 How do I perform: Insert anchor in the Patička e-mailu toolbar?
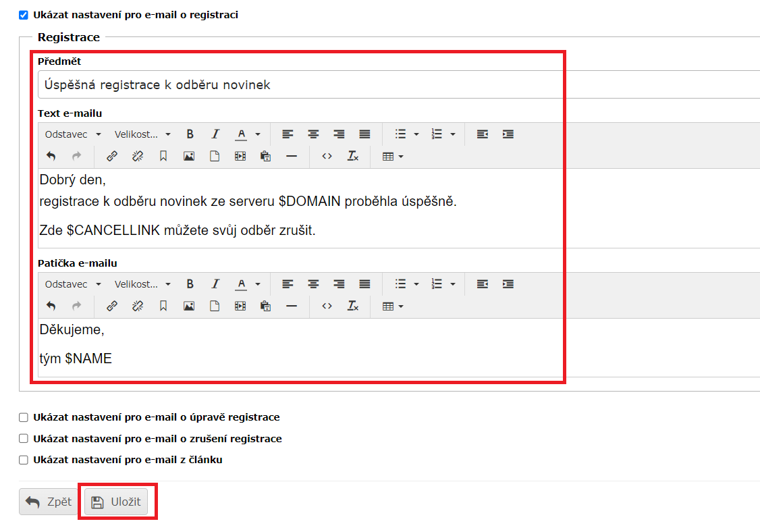(163, 307)
